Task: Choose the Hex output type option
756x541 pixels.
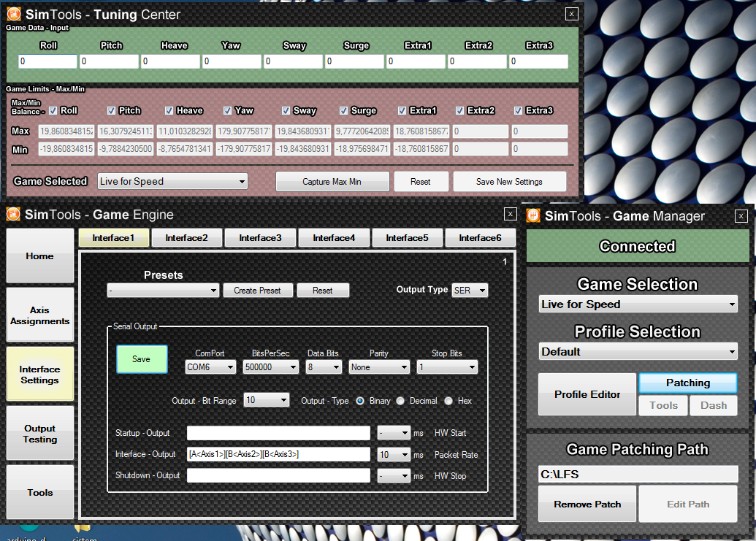Action: tap(448, 401)
